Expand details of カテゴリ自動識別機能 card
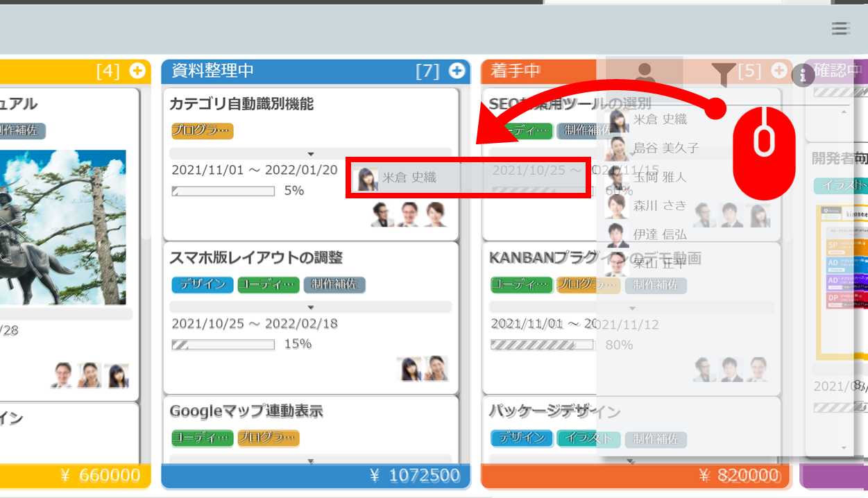 311,153
